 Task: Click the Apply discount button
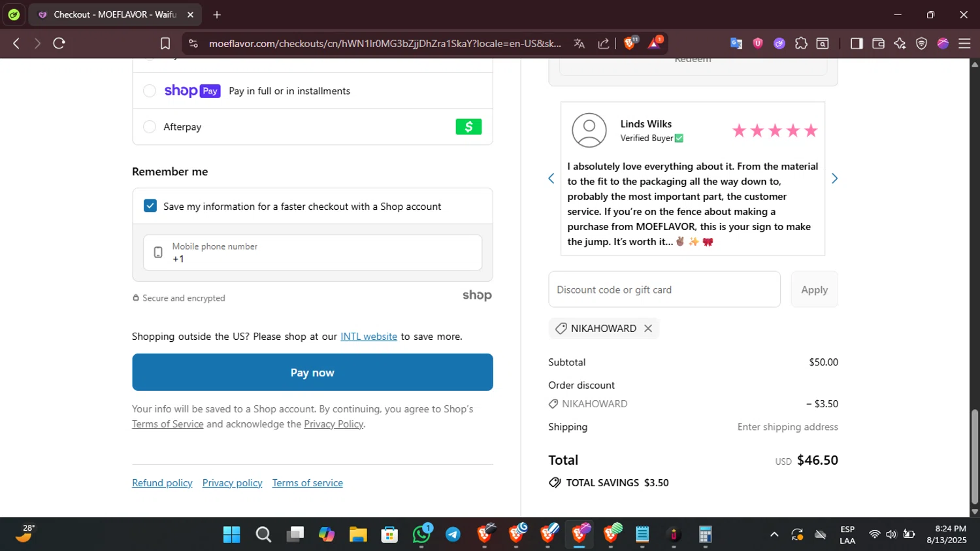coord(814,290)
